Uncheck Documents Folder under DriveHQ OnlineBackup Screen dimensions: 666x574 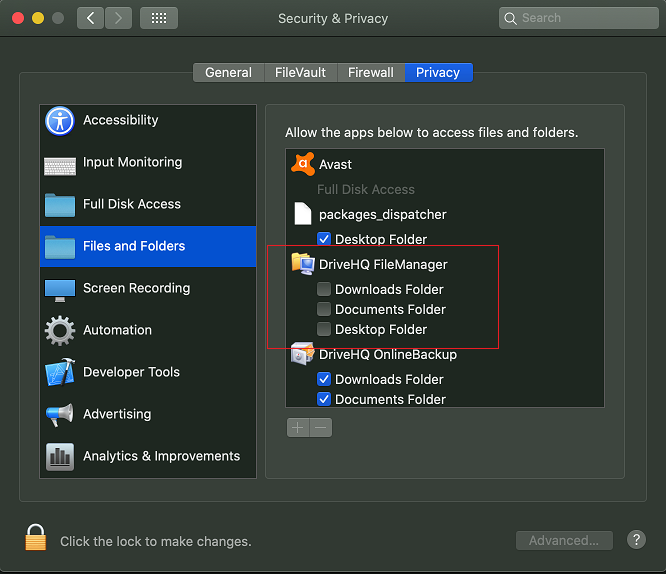(324, 399)
